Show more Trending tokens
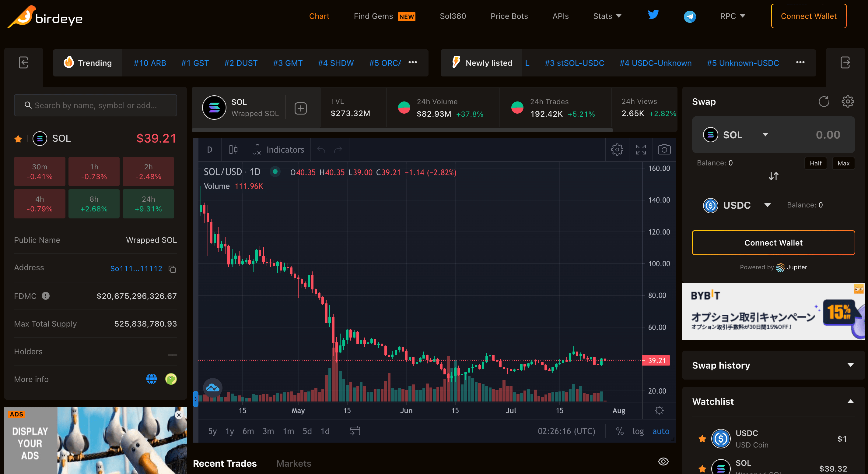Viewport: 868px width, 474px height. coord(412,62)
